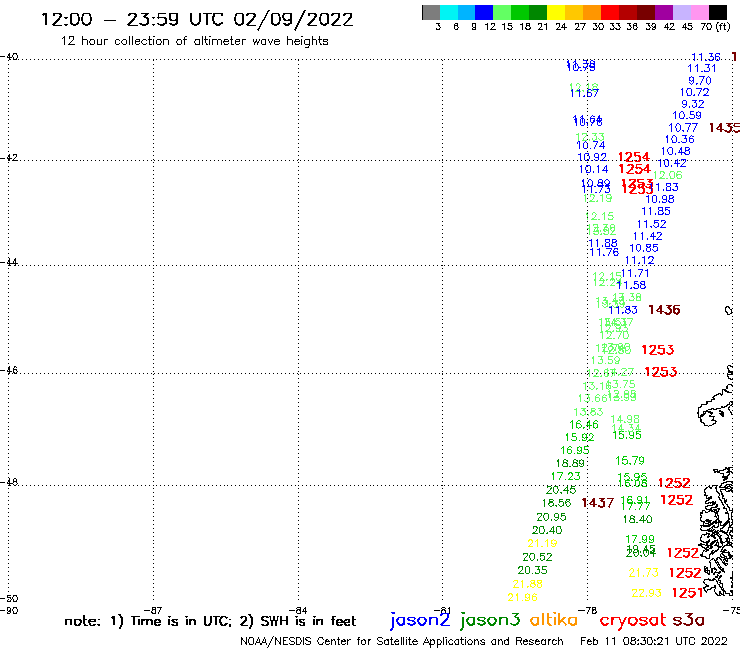Click the wave height value 11.52
Viewport: 740px width, 650px height.
652,224
